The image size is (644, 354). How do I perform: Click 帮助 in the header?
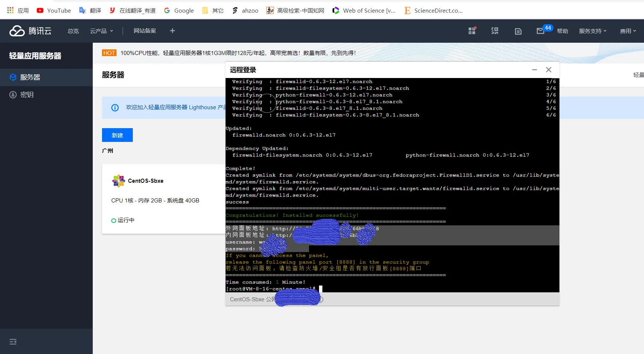tap(562, 31)
